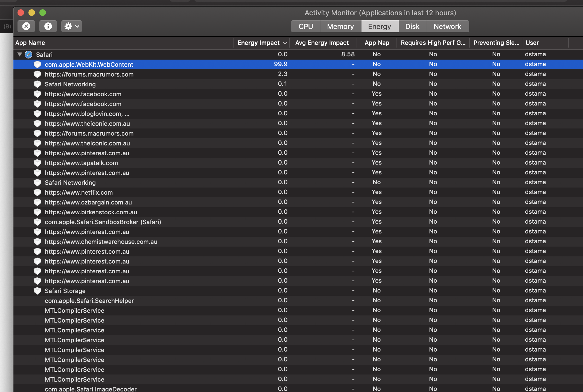Sort by Avg Energy Impact column
The image size is (583, 392).
[x=323, y=43]
